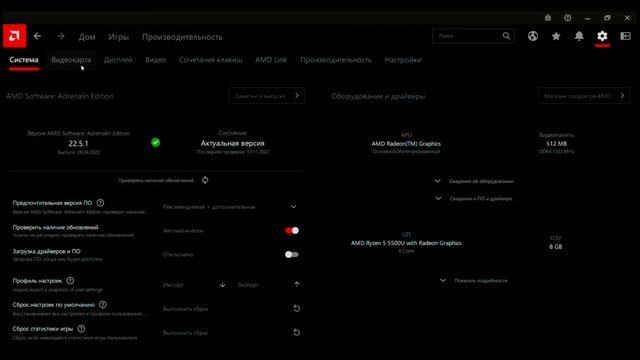
Task: Click the release notes button
Action: coord(267,96)
